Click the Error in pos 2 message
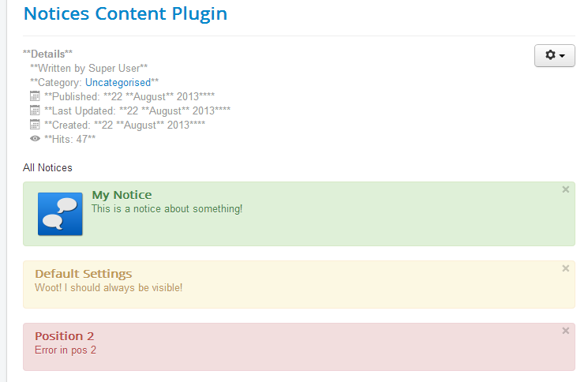Viewport: 588px width, 382px height. point(66,350)
